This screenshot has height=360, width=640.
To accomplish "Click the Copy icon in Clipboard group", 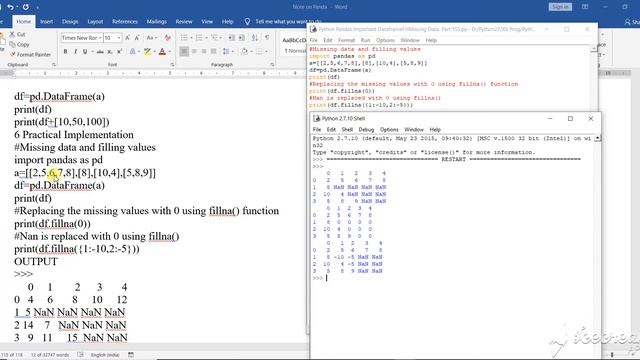I will click(12, 44).
